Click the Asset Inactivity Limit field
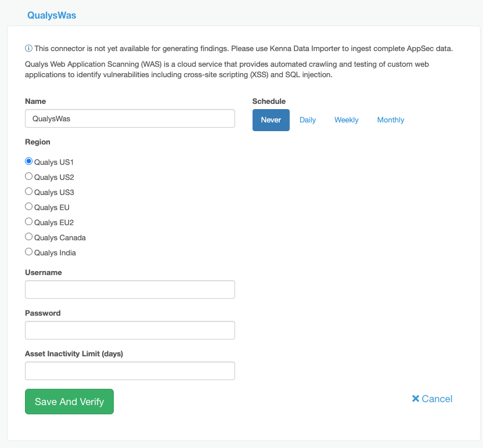483x448 pixels. pyautogui.click(x=129, y=370)
